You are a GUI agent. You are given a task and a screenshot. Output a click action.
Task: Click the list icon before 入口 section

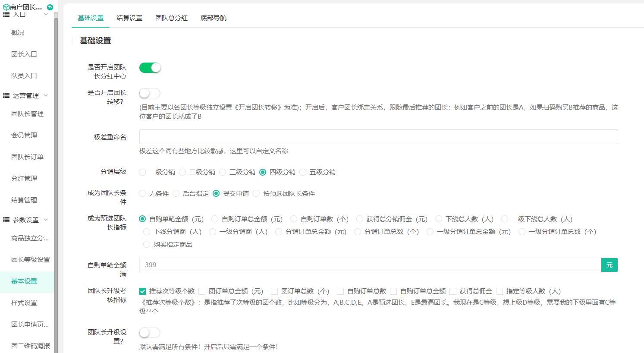tap(6, 14)
